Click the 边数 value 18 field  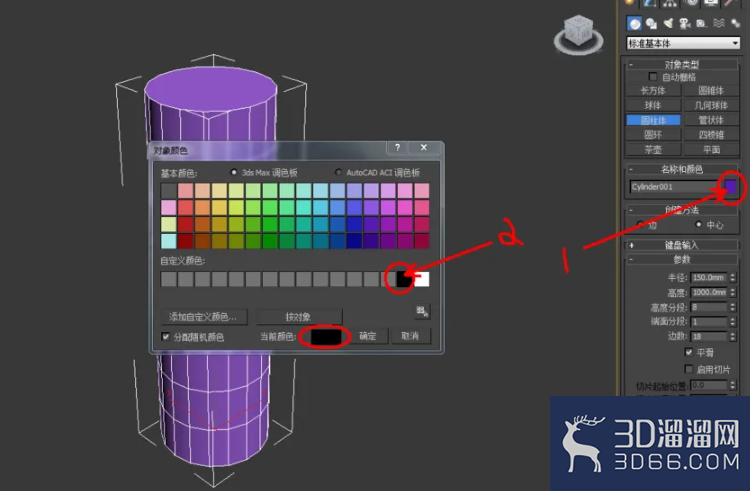[x=709, y=337]
